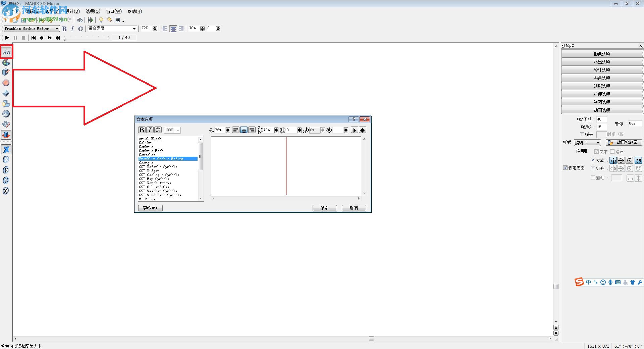Viewport: 644px width, 349px height.
Task: Open the color palette tool
Action: (x=6, y=62)
